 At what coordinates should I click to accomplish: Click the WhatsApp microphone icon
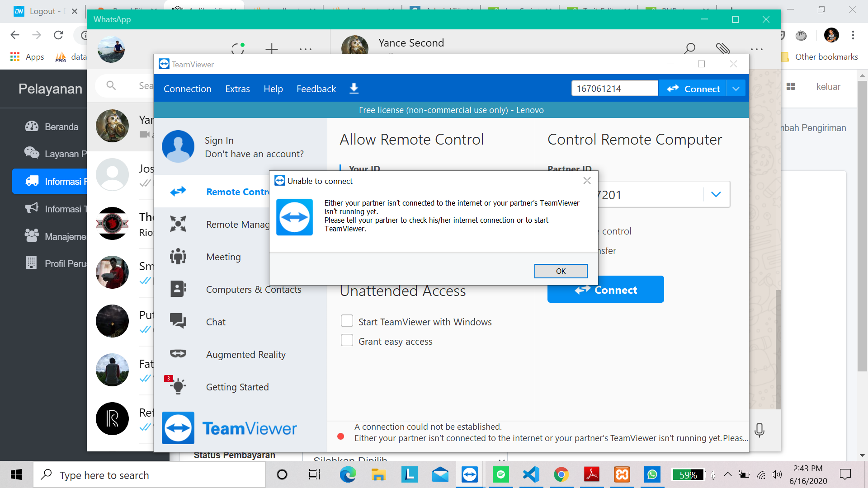[x=759, y=430]
